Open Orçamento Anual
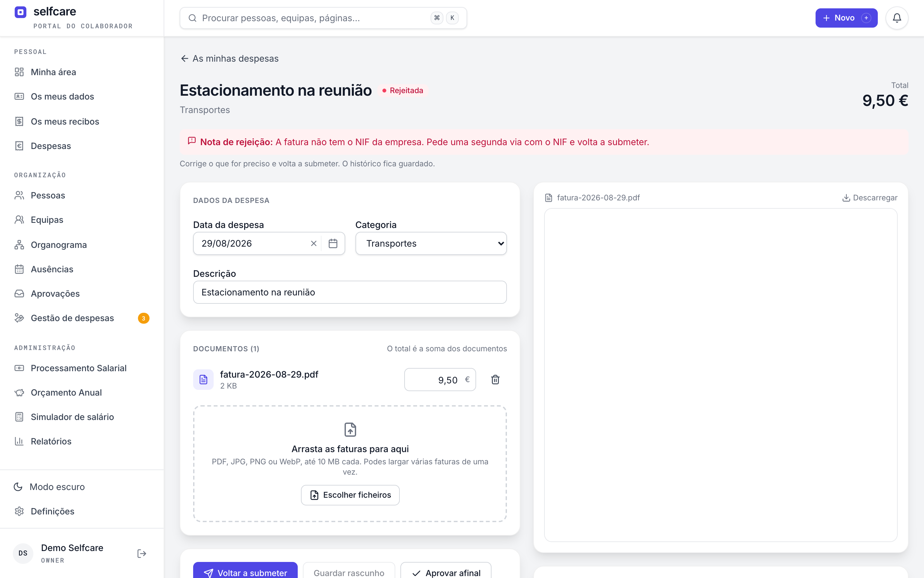 click(82, 393)
